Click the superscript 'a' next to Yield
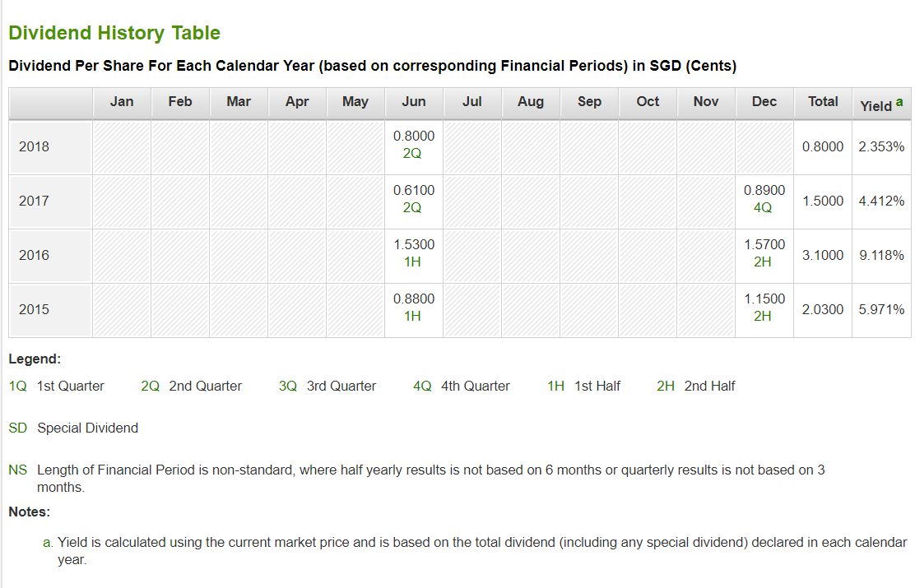Image resolution: width=915 pixels, height=588 pixels. (x=899, y=101)
